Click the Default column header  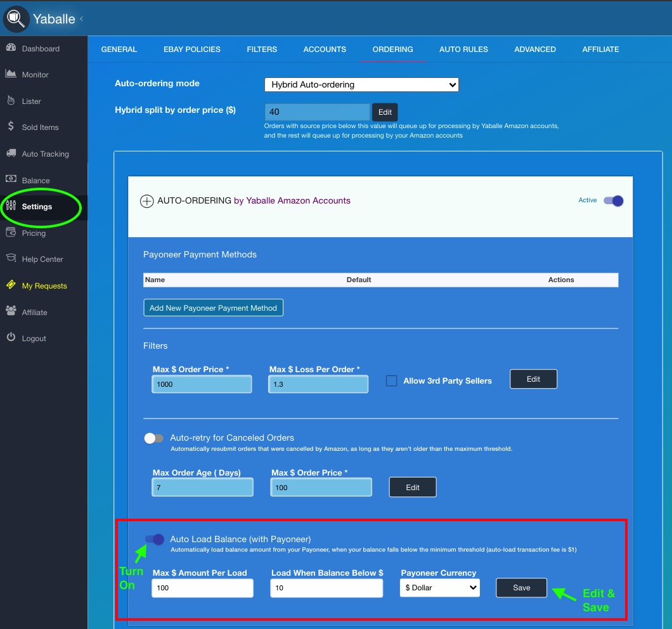(359, 280)
